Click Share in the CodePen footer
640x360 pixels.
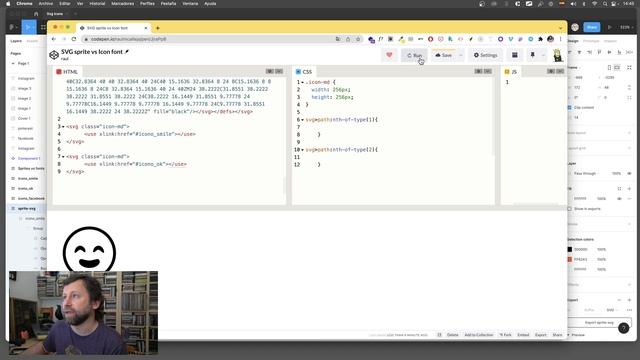pyautogui.click(x=557, y=335)
